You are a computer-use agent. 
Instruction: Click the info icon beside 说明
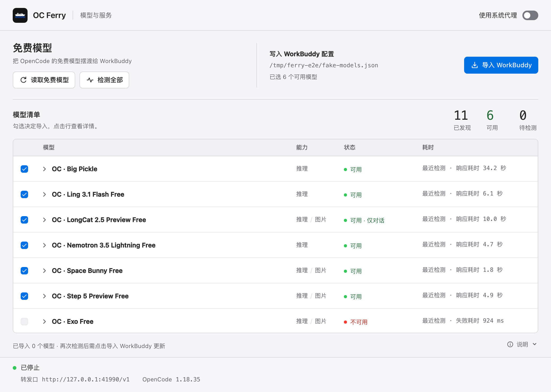(510, 344)
